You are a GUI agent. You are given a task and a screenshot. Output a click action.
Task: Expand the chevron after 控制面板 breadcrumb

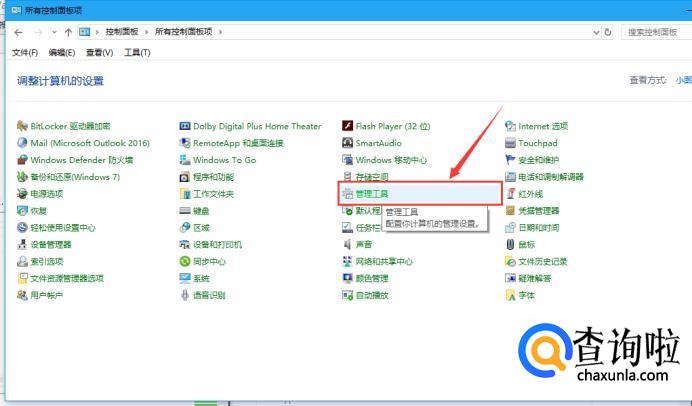tap(147, 32)
